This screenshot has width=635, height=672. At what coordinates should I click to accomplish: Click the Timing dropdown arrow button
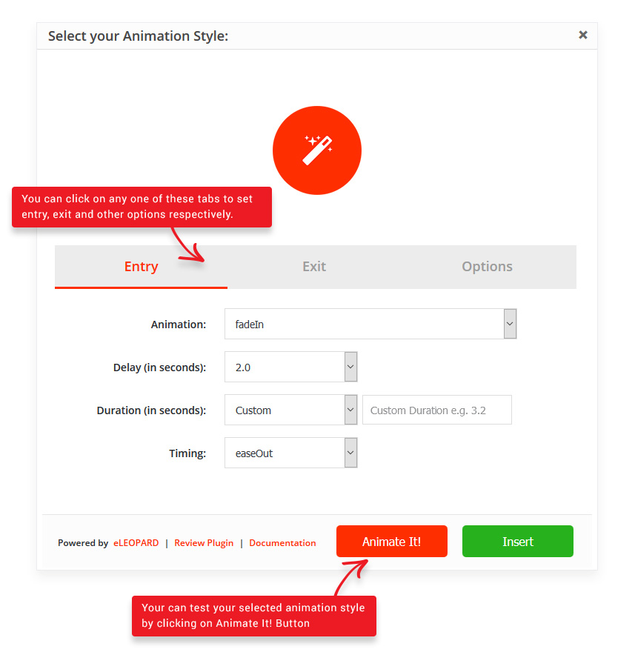[351, 453]
